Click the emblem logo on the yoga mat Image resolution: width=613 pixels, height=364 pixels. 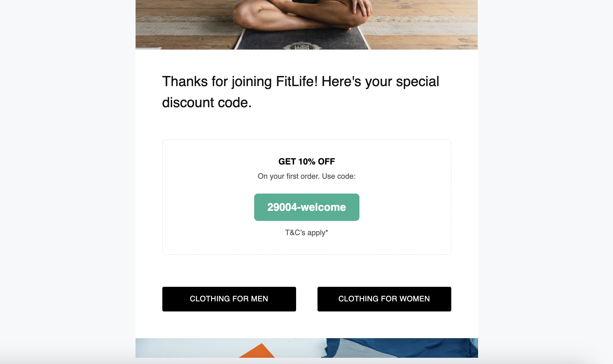[301, 46]
